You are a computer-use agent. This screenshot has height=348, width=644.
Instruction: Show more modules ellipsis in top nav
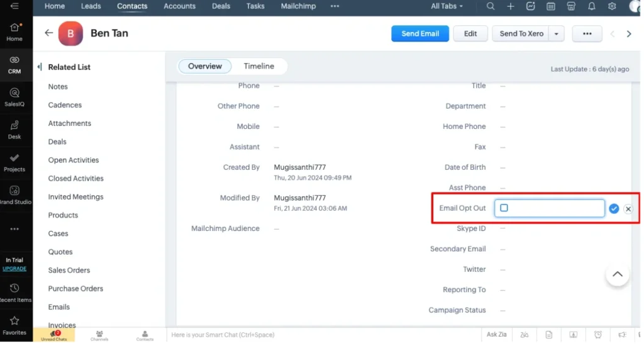pyautogui.click(x=335, y=6)
